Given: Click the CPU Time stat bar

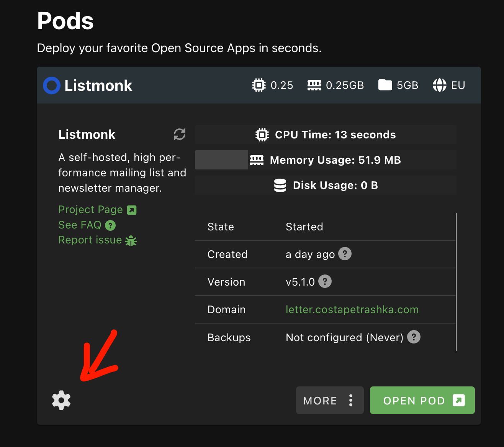Looking at the screenshot, I should point(326,135).
